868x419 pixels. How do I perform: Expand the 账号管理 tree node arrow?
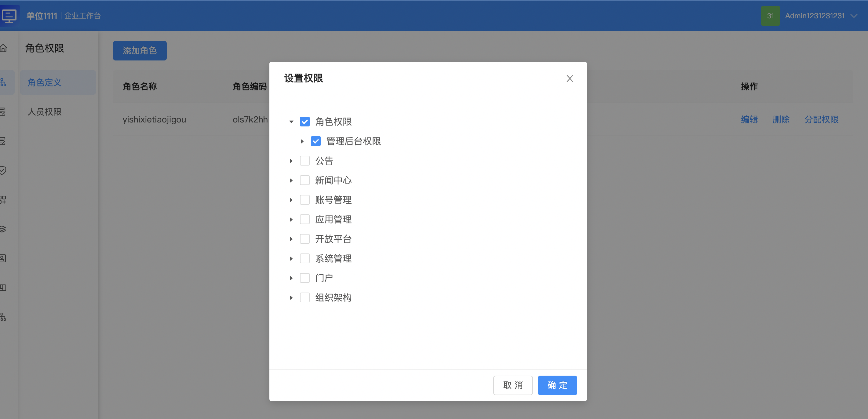[291, 200]
